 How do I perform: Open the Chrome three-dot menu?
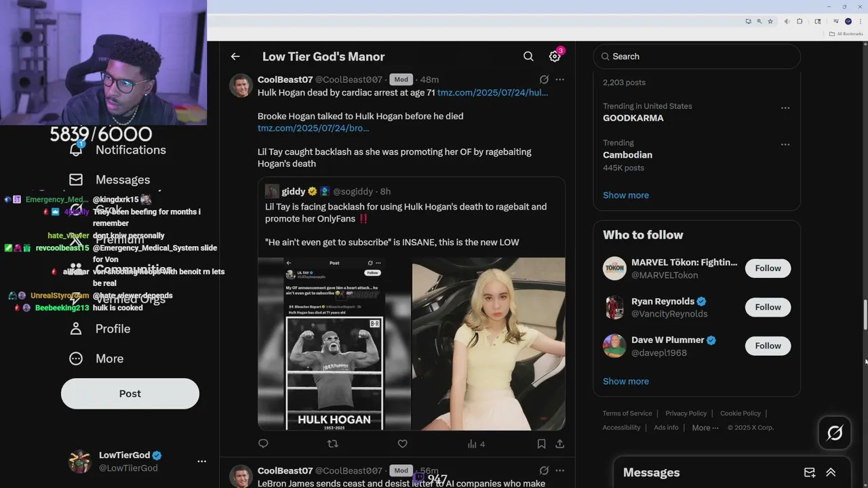coord(861,21)
